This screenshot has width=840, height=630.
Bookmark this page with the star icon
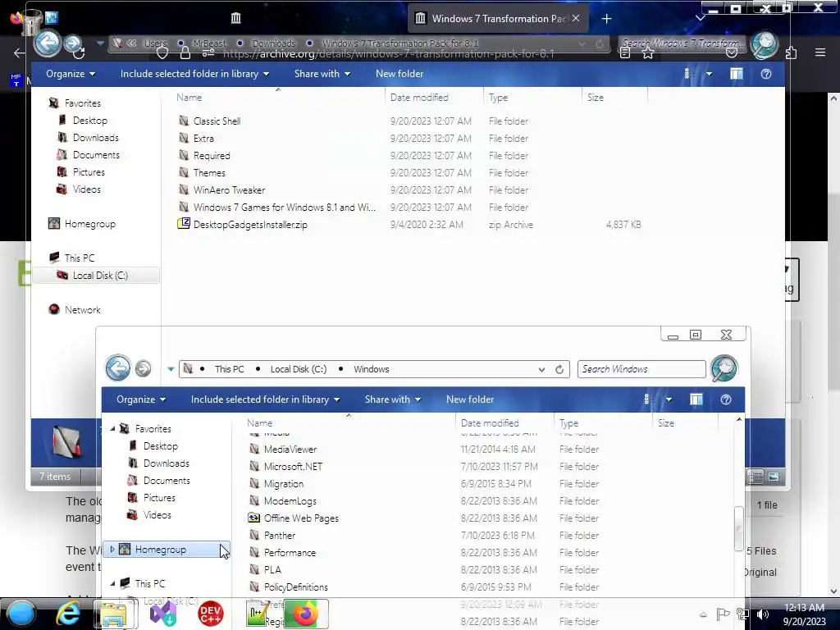[x=648, y=52]
